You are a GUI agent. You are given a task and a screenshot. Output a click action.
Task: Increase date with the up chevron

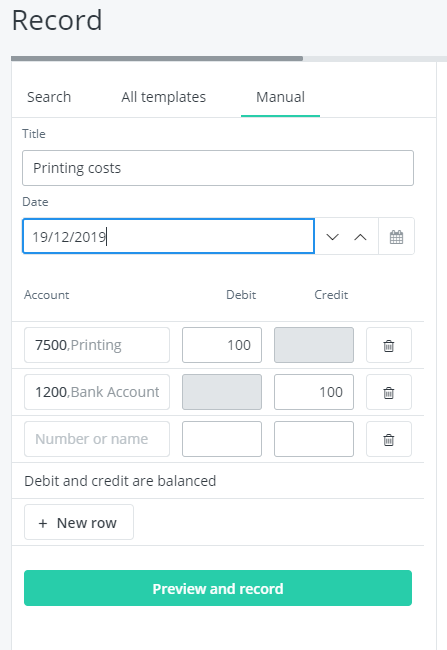tap(360, 237)
